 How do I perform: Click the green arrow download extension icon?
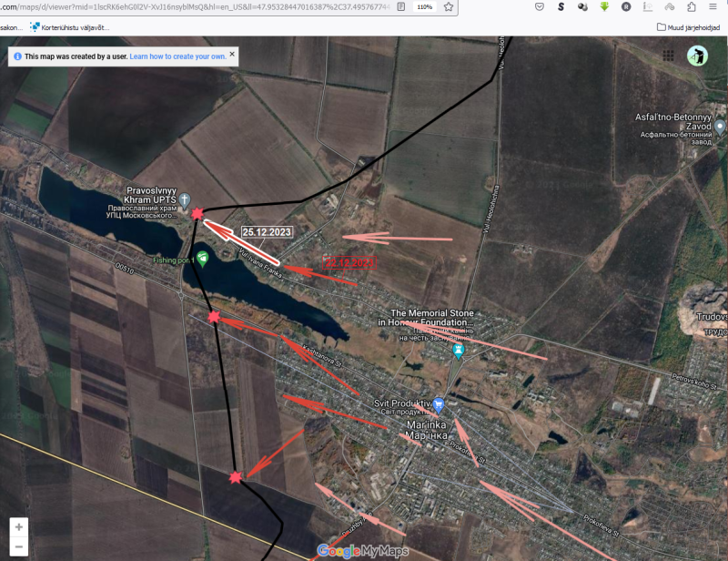point(605,7)
